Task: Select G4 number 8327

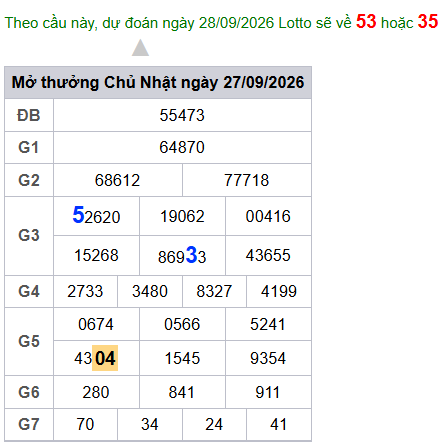Action: (x=214, y=291)
